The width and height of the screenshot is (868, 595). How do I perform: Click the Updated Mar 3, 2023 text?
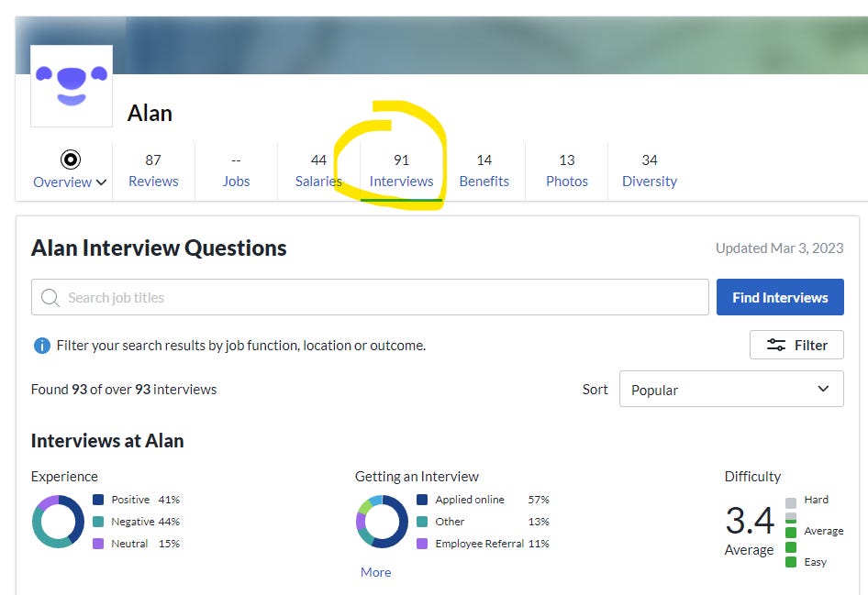click(x=779, y=248)
